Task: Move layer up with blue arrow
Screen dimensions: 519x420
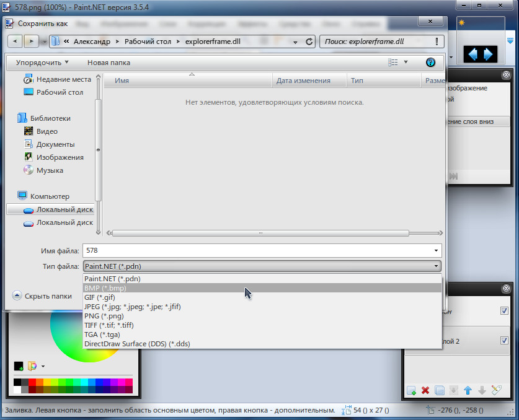Action: coord(468,390)
